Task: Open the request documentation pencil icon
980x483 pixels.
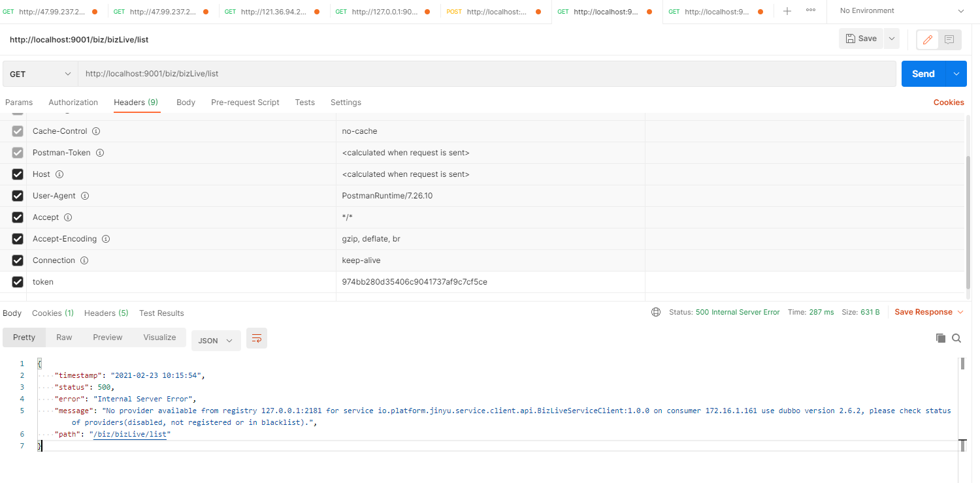Action: tap(927, 39)
